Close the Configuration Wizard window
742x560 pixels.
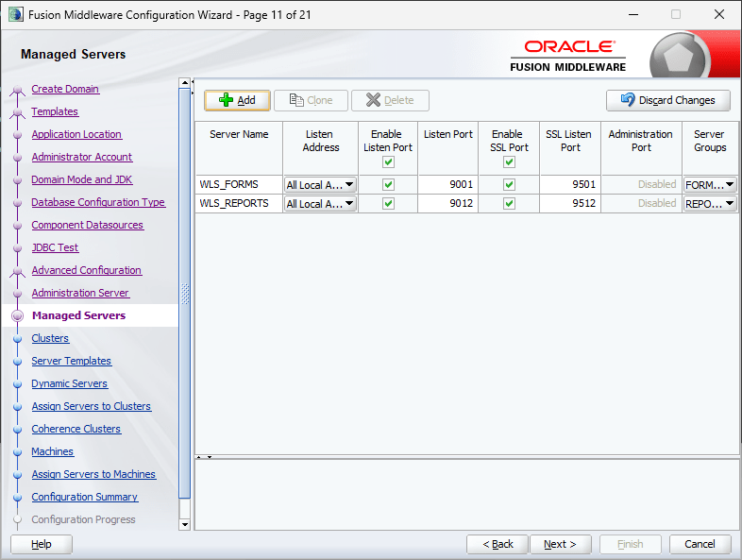(x=719, y=14)
